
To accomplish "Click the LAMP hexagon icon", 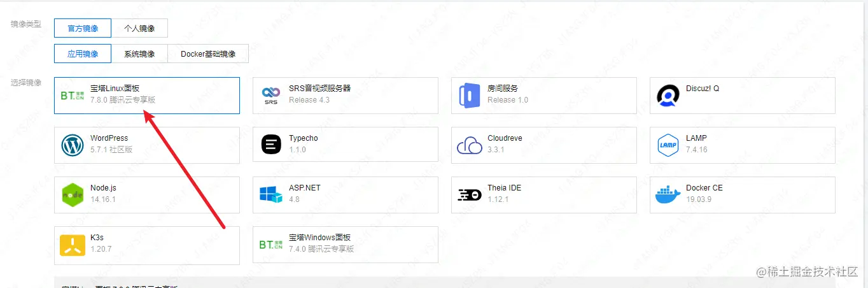I will point(668,145).
